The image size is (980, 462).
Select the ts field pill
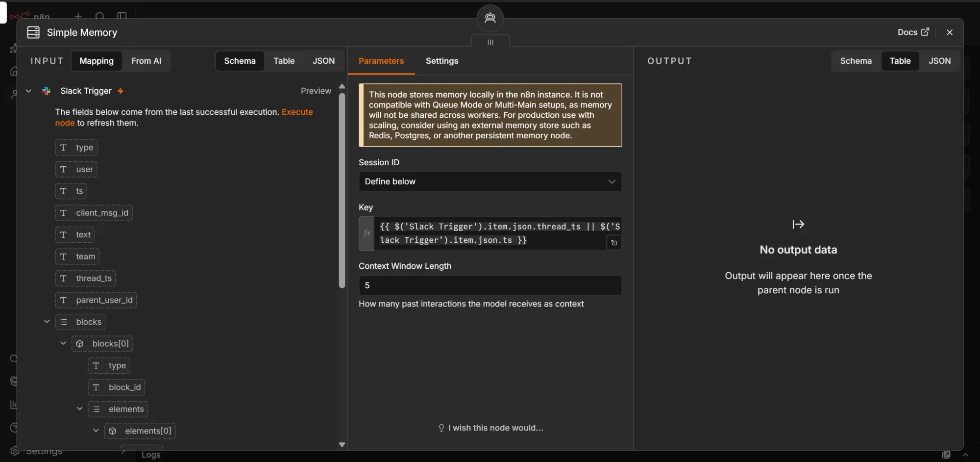coord(71,191)
